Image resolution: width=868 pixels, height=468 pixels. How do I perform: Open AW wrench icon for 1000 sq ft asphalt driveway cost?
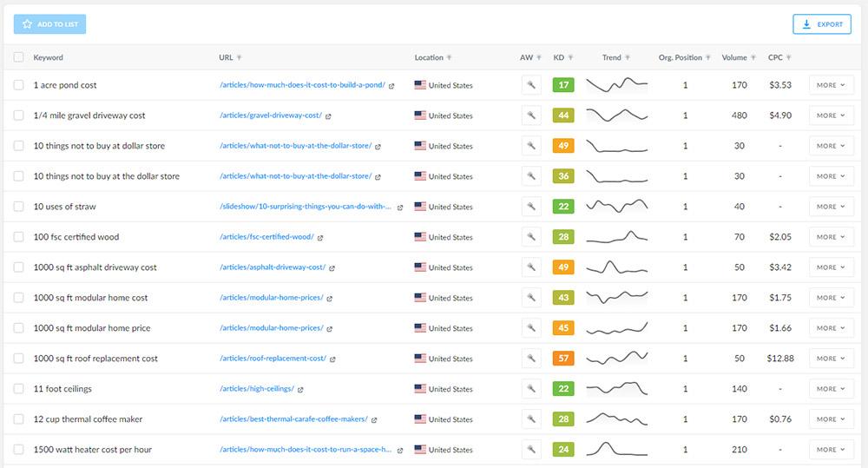531,267
